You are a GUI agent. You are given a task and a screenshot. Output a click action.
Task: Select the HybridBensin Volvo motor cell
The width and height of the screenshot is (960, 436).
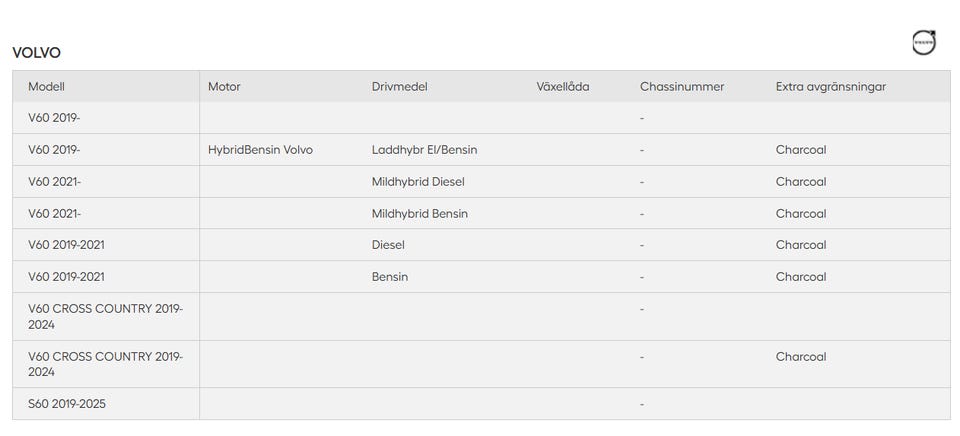click(x=260, y=150)
